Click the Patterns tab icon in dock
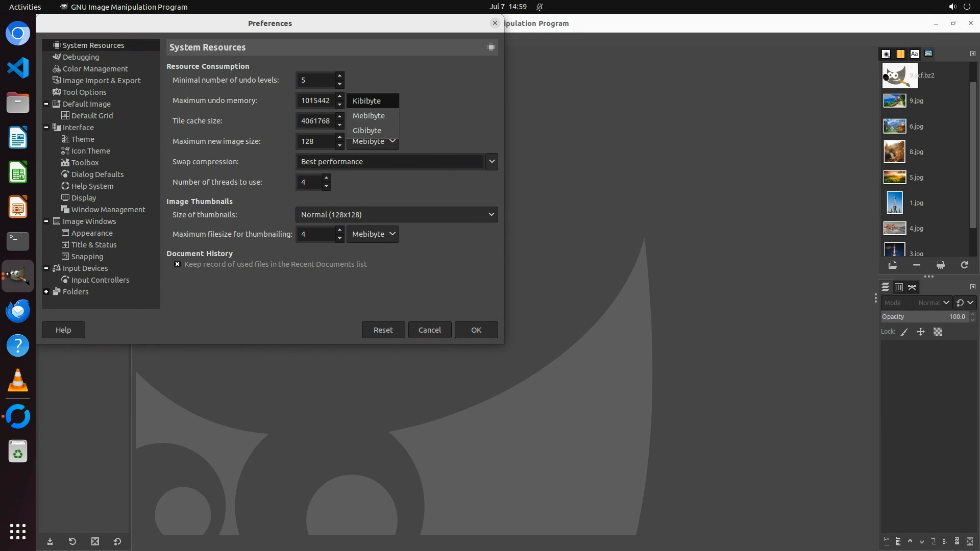 [900, 54]
